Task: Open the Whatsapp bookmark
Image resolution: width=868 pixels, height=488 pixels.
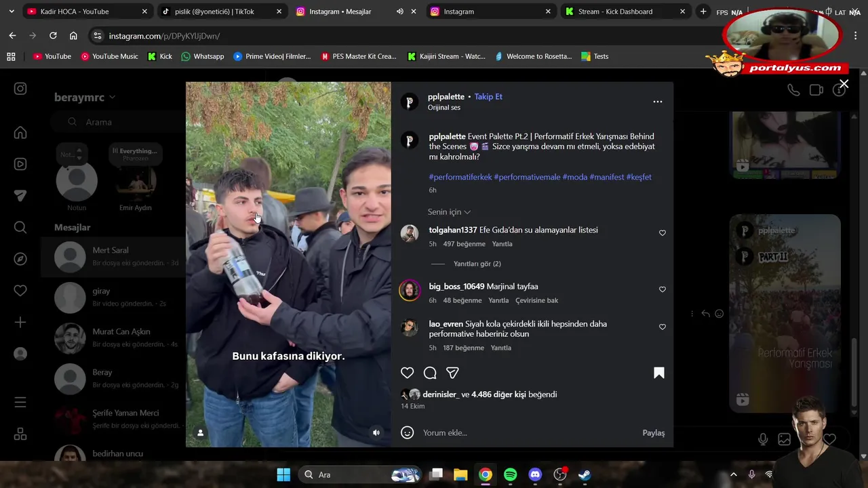Action: coord(202,57)
